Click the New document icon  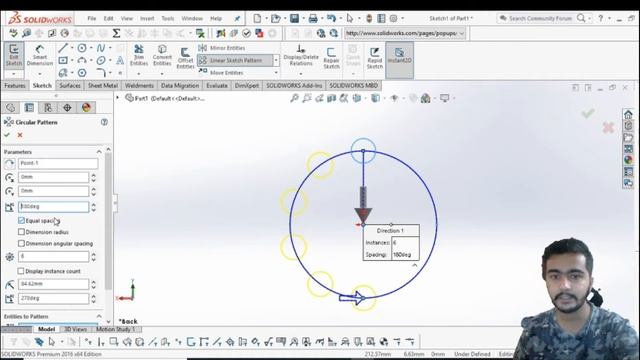coord(257,18)
